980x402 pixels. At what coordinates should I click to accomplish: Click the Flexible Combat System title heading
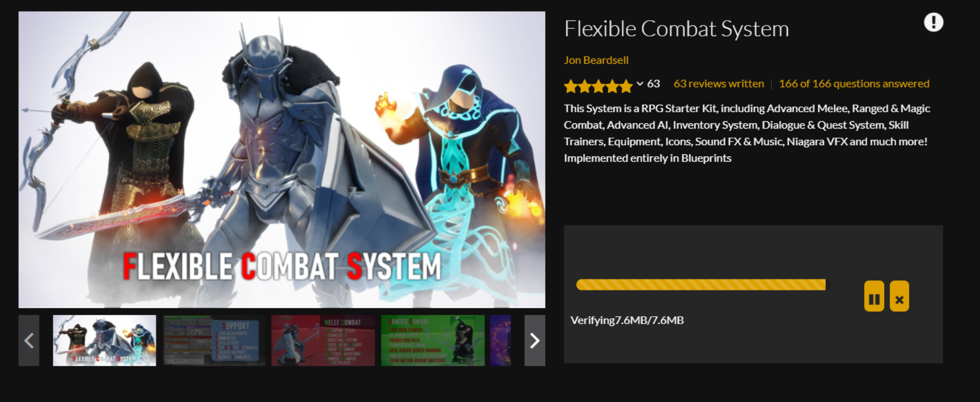[676, 29]
